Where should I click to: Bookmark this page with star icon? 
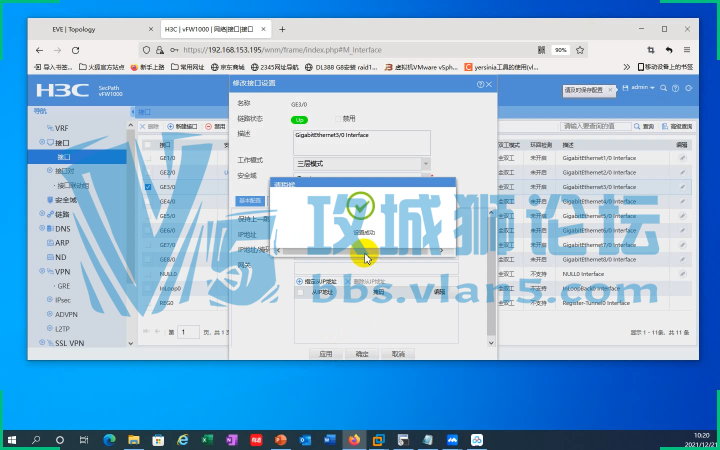(580, 50)
